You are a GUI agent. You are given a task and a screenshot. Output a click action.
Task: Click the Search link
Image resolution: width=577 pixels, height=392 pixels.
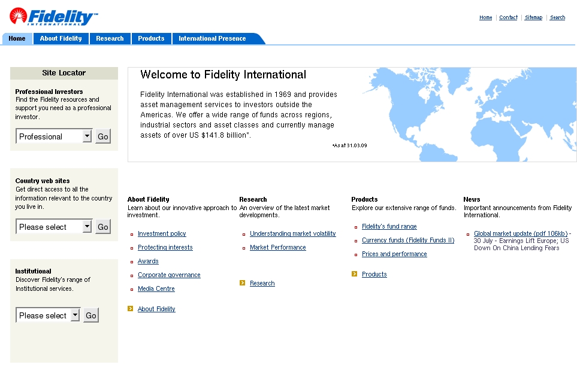pos(557,17)
